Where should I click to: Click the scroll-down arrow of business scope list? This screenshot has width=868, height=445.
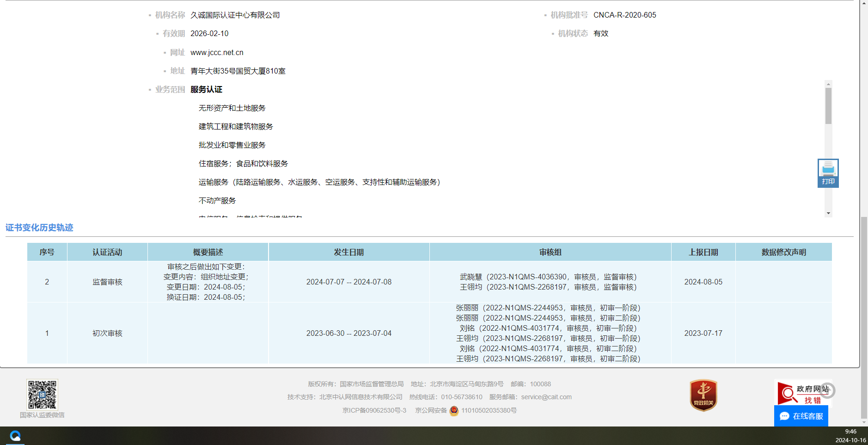[x=828, y=213]
